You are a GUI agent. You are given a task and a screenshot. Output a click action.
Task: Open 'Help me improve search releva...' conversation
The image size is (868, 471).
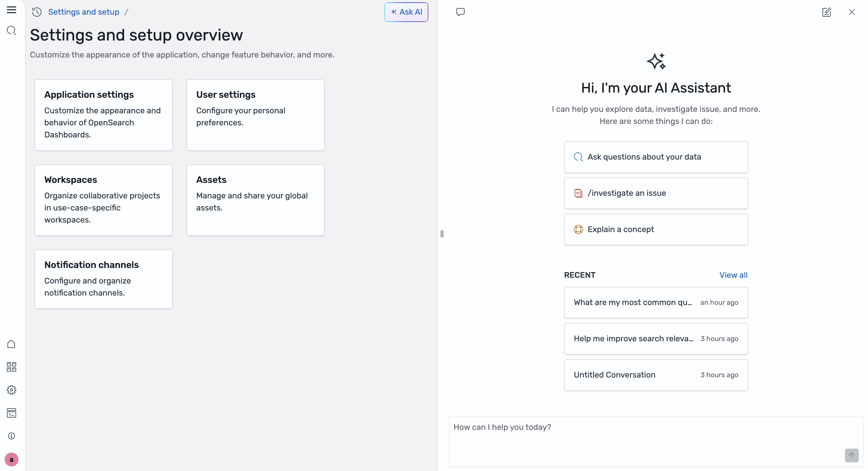[x=656, y=339]
